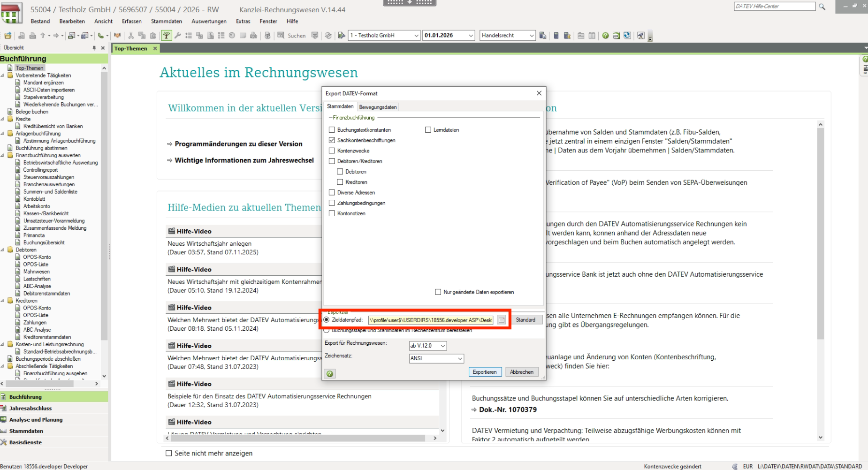Click the paste clipboard icon in toolbar

[x=153, y=36]
